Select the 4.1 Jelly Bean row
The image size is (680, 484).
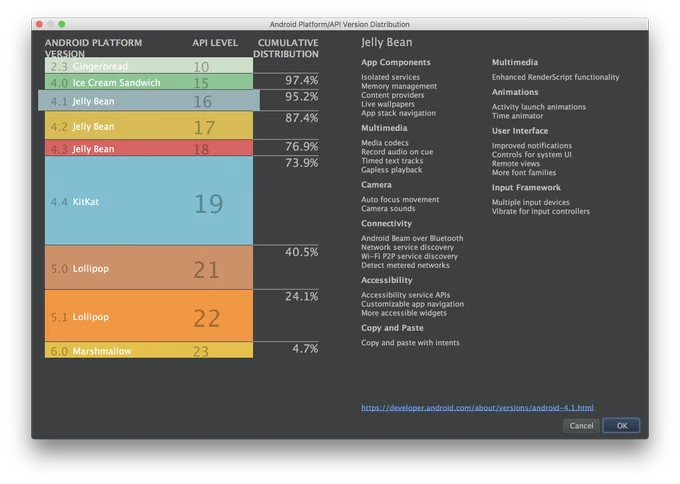pyautogui.click(x=149, y=101)
